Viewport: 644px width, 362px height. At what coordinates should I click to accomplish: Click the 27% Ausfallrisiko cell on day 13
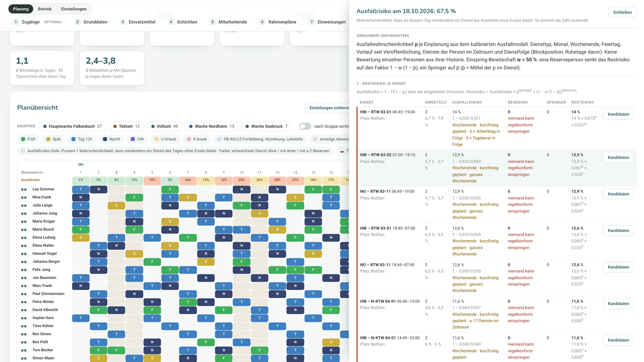point(295,180)
